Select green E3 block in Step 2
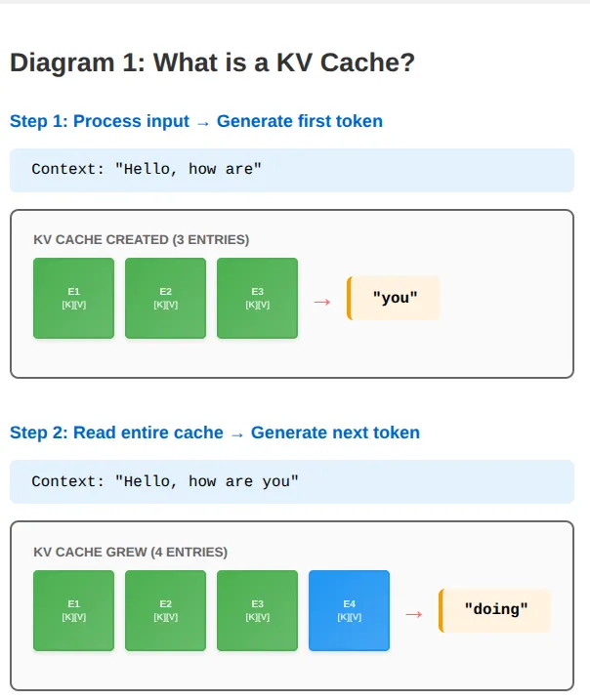 click(x=257, y=610)
